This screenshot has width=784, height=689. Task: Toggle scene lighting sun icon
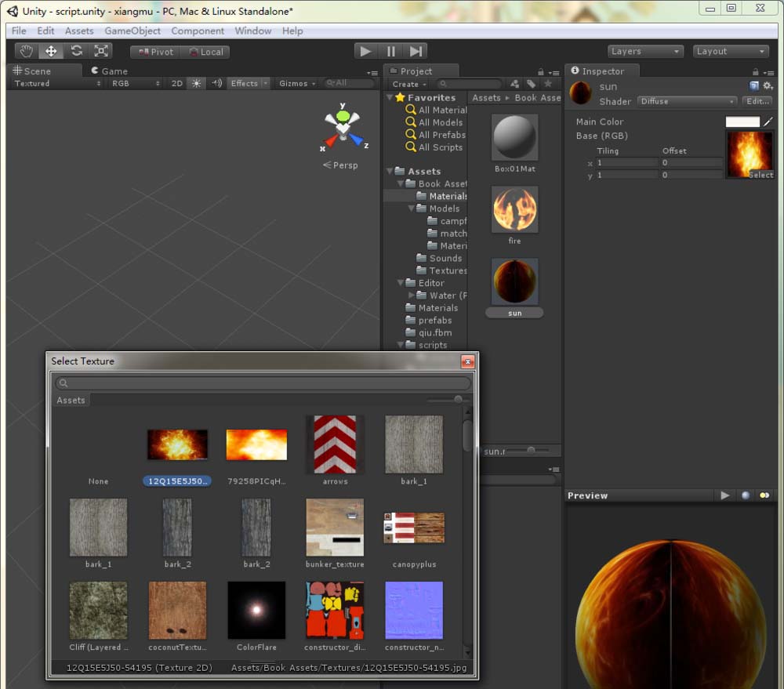(x=197, y=84)
